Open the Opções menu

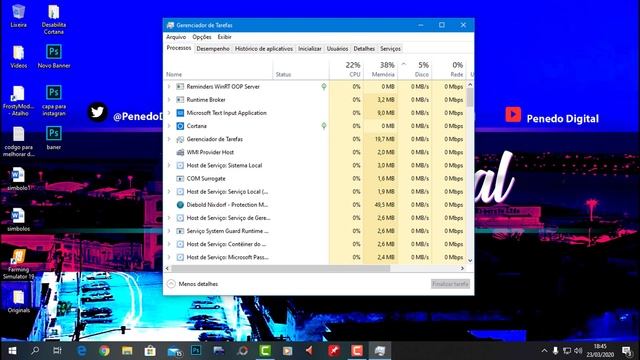click(x=202, y=37)
